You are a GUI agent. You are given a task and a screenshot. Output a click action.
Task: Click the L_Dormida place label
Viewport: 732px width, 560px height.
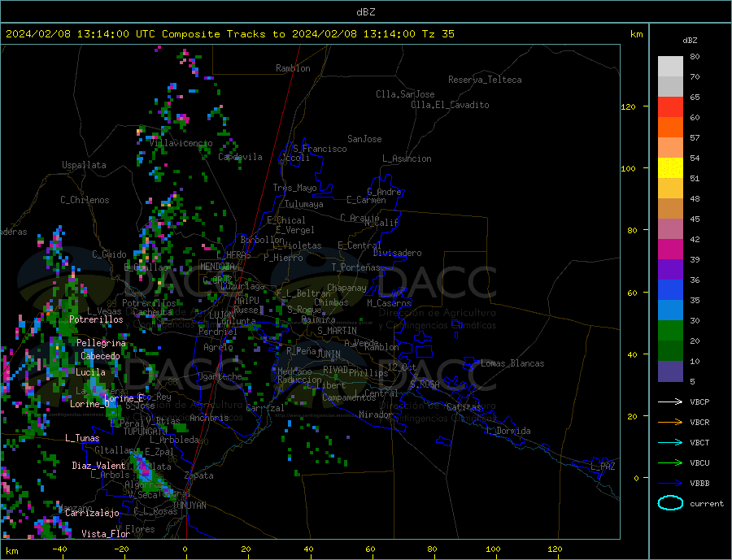511,431
